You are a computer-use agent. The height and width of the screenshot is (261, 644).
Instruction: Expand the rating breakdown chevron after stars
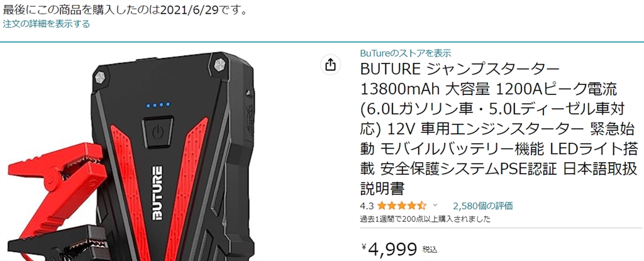tap(435, 205)
